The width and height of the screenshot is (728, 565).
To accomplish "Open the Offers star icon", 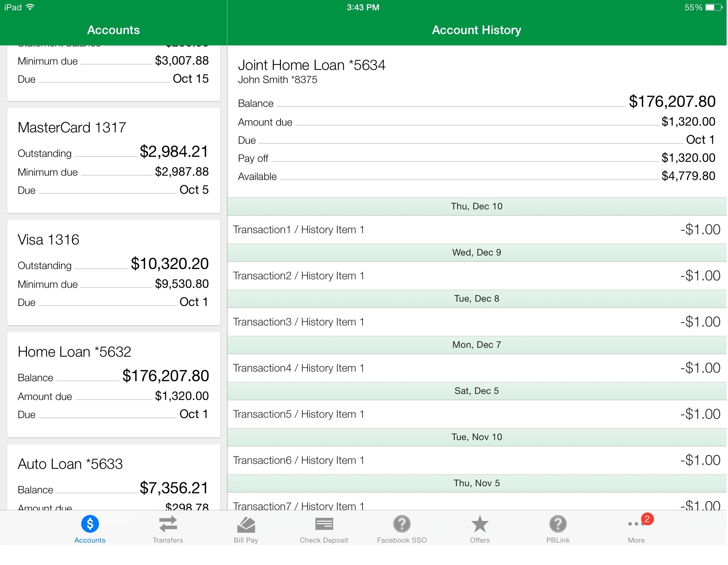I will pyautogui.click(x=480, y=525).
